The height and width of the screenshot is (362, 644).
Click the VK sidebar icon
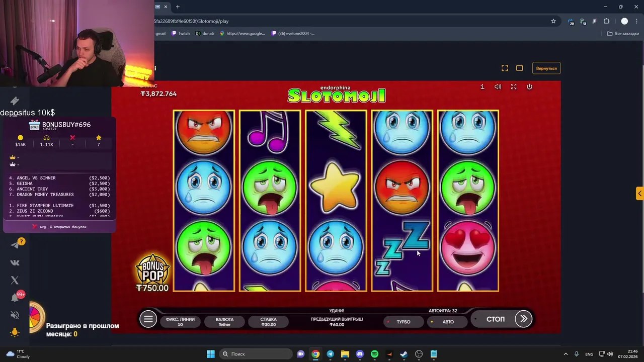15,262
